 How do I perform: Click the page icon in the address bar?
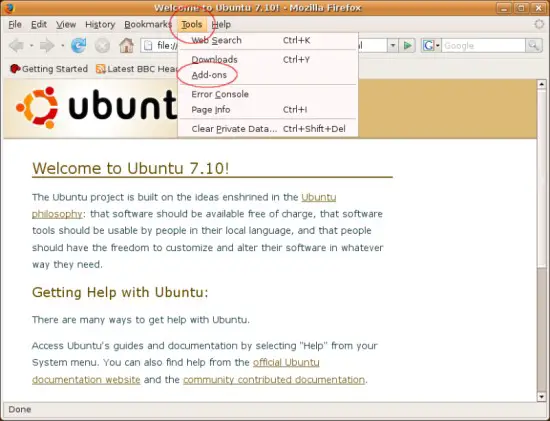tap(148, 46)
